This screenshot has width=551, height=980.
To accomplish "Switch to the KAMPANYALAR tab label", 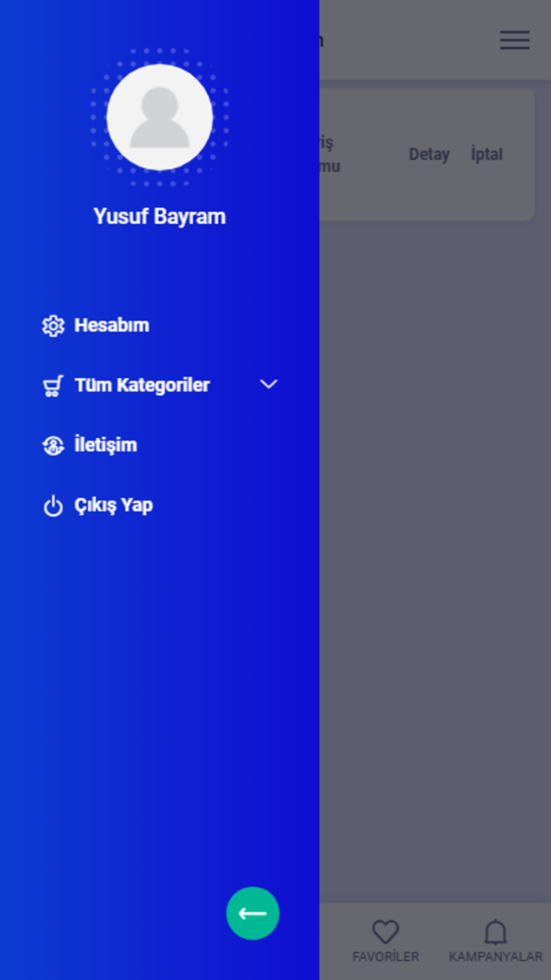I will 496,956.
